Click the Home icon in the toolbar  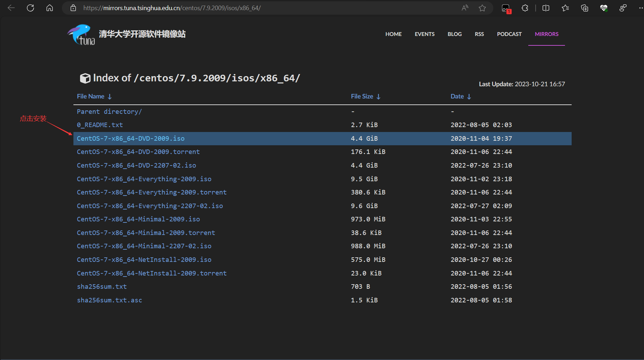tap(49, 8)
